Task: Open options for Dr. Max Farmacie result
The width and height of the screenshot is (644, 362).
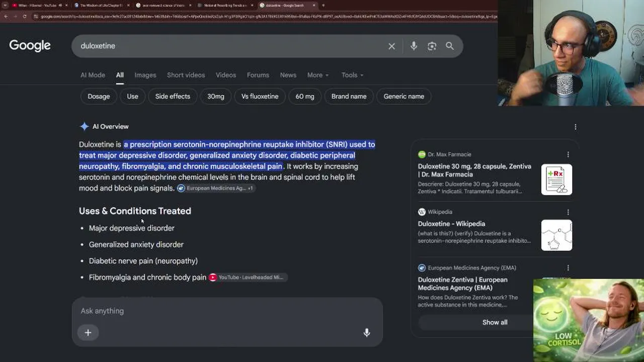Action: pyautogui.click(x=568, y=154)
